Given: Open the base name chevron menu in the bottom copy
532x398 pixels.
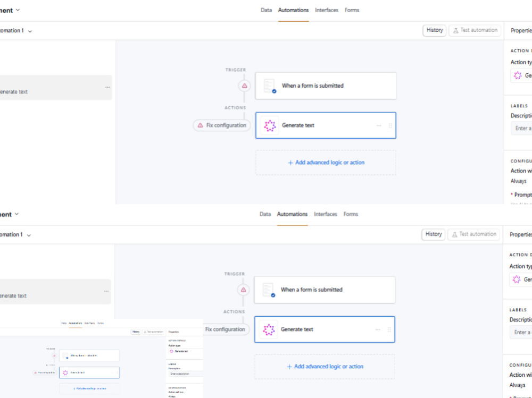Looking at the screenshot, I should pos(16,214).
